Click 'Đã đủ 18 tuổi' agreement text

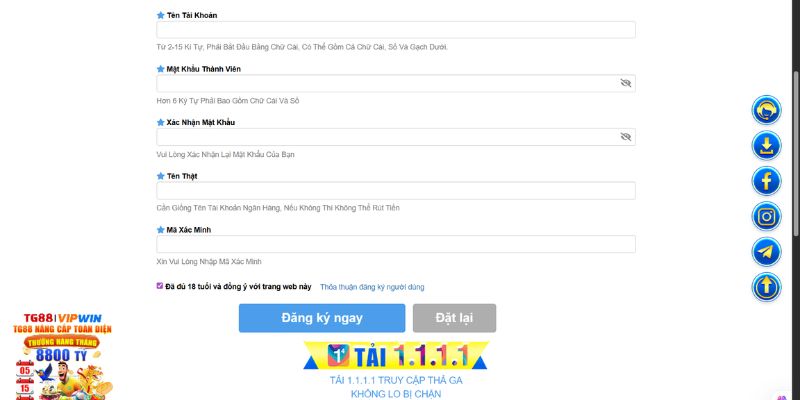point(238,287)
